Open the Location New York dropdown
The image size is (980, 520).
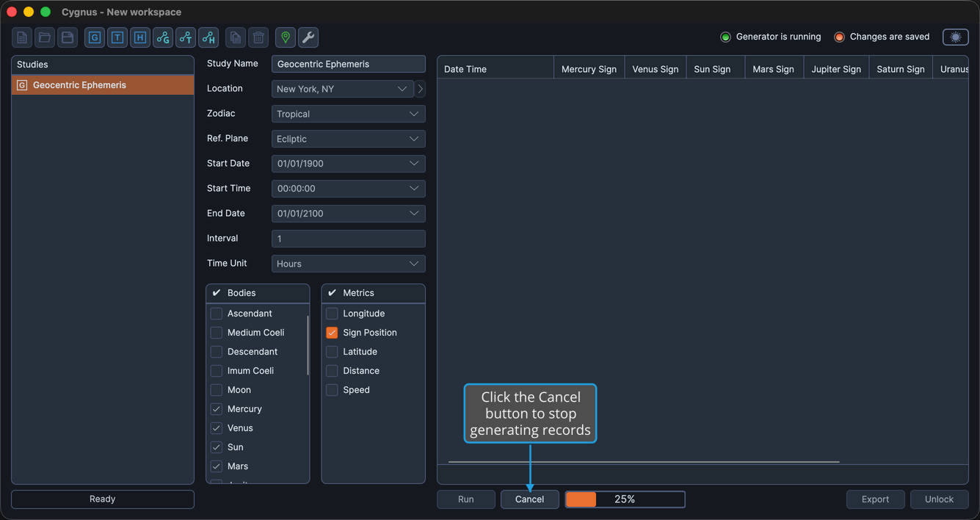tap(343, 89)
